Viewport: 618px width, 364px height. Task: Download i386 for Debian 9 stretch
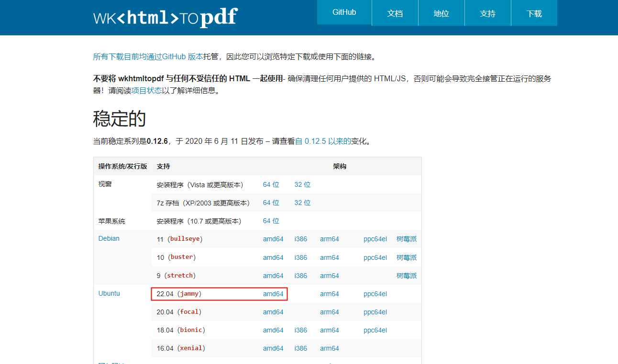coord(301,276)
